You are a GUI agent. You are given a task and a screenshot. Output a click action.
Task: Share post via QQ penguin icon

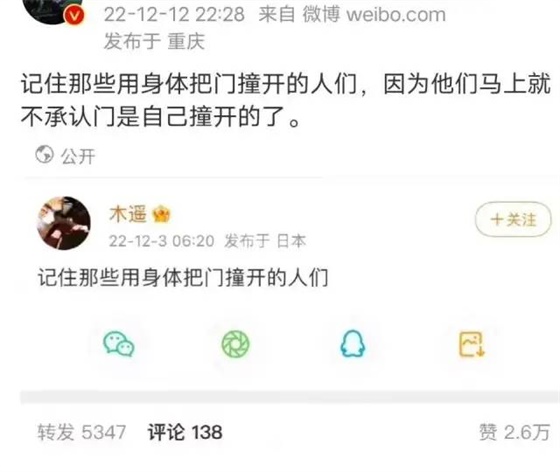[x=352, y=343]
